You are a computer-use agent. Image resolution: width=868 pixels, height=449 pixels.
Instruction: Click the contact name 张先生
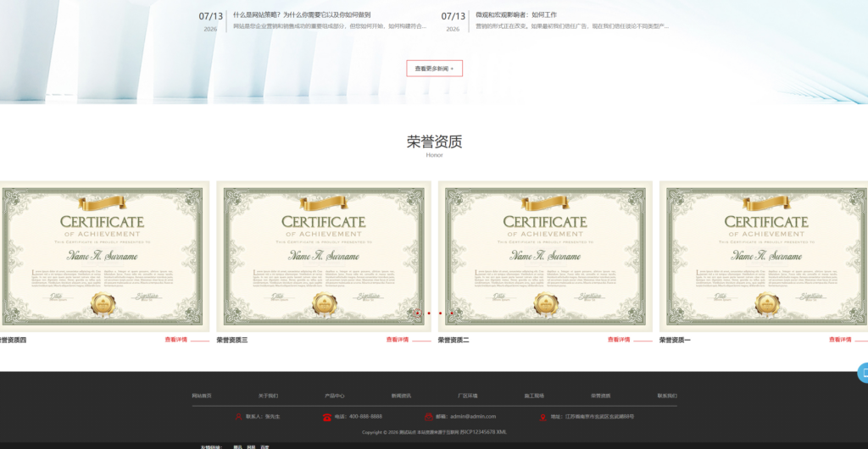pos(272,416)
